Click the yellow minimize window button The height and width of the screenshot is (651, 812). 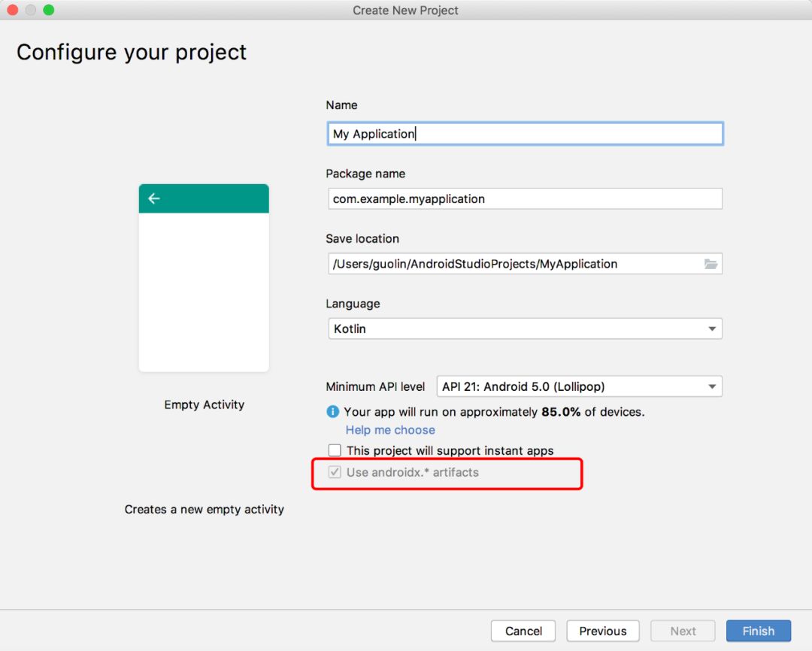pos(31,10)
